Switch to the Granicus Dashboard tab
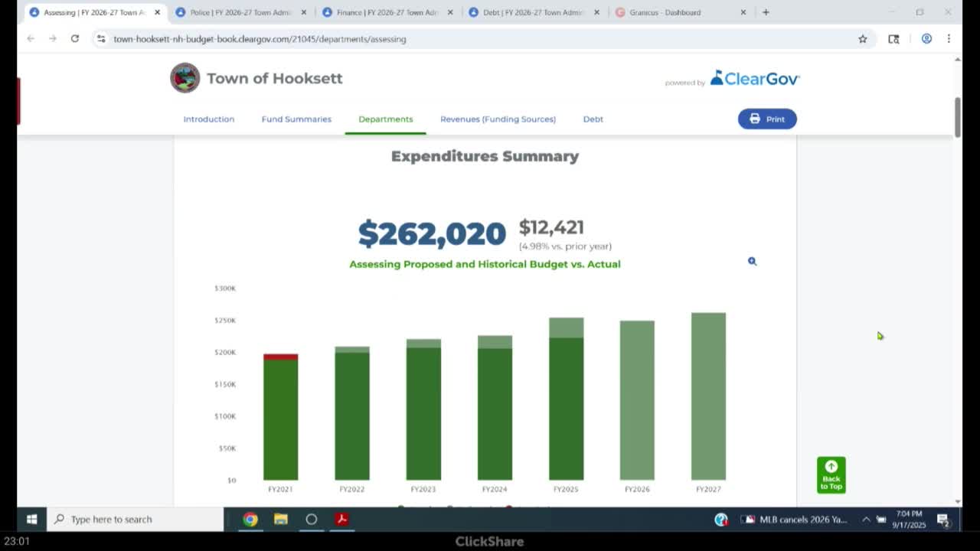Screen dimensions: 980x551 [x=665, y=12]
